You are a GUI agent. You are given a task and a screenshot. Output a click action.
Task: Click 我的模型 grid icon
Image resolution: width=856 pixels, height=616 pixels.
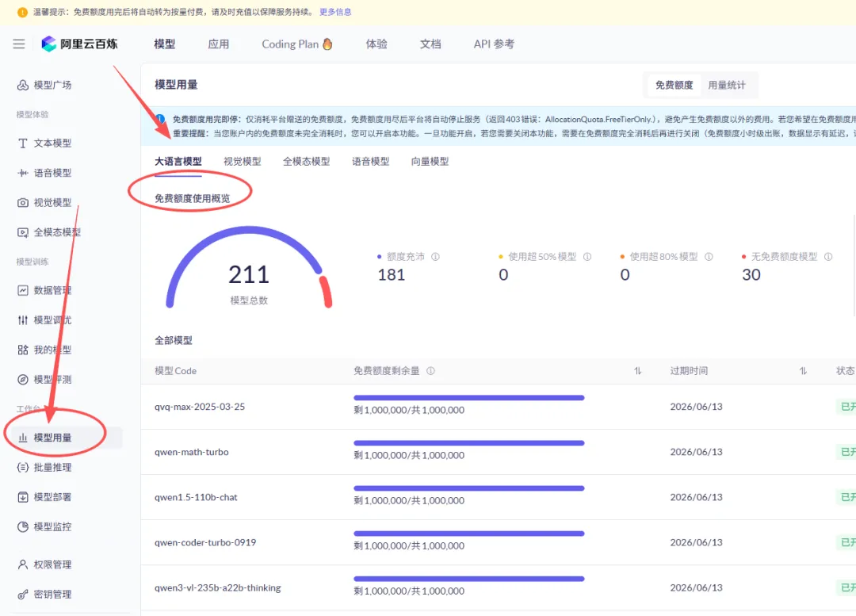(22, 350)
